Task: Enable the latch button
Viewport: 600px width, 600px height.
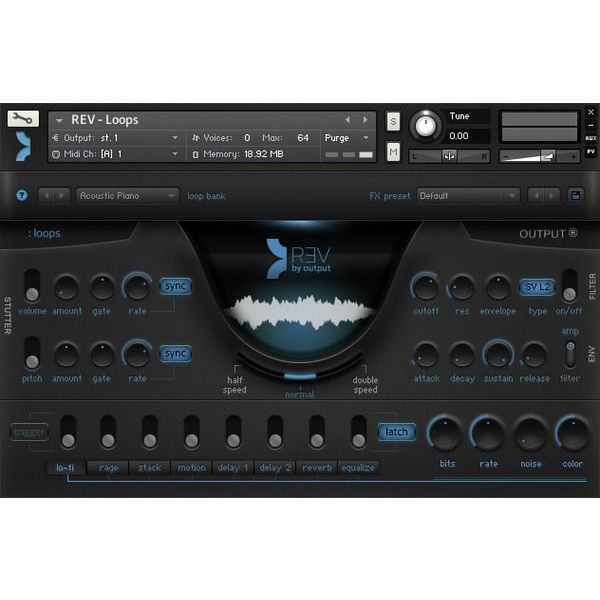Action: tap(396, 432)
